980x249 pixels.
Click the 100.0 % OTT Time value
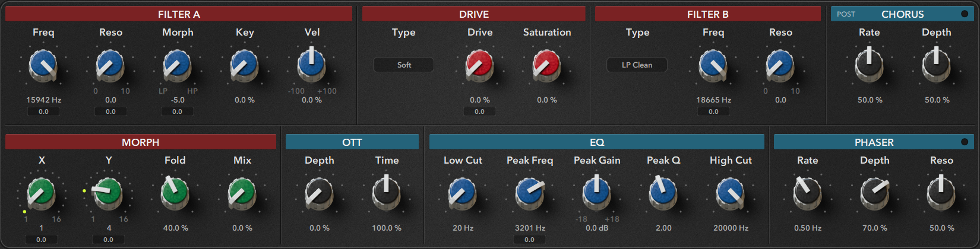click(x=387, y=228)
